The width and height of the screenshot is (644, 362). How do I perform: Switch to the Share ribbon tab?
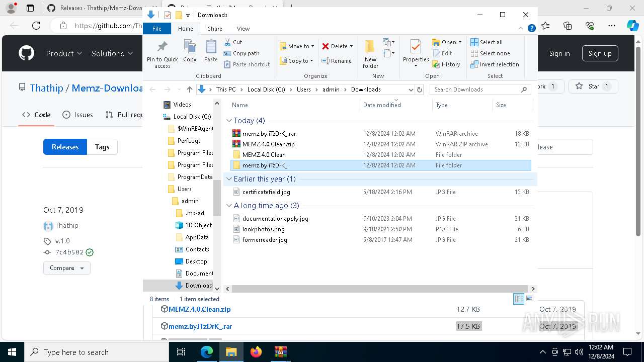click(x=215, y=29)
